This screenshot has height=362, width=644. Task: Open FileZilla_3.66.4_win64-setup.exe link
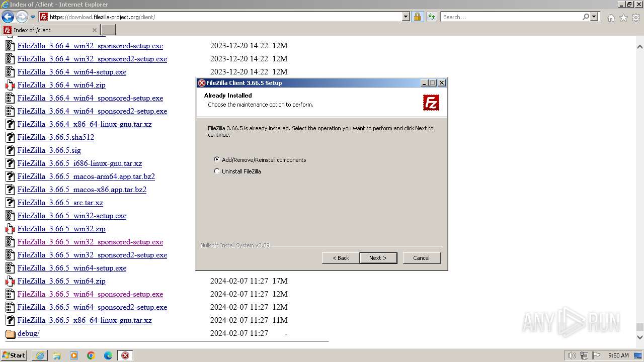[72, 72]
